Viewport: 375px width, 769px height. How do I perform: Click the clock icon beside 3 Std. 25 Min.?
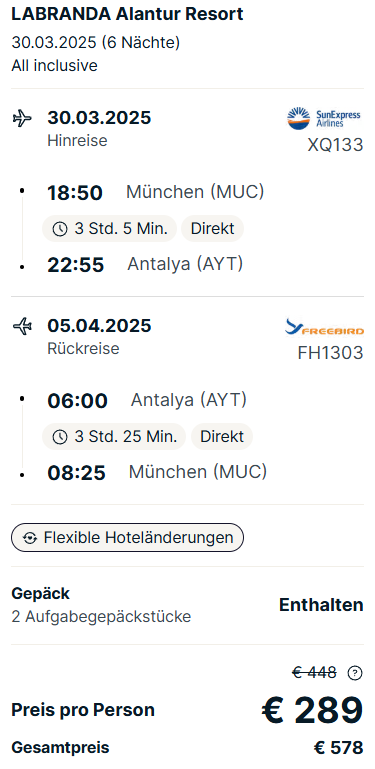click(x=60, y=436)
